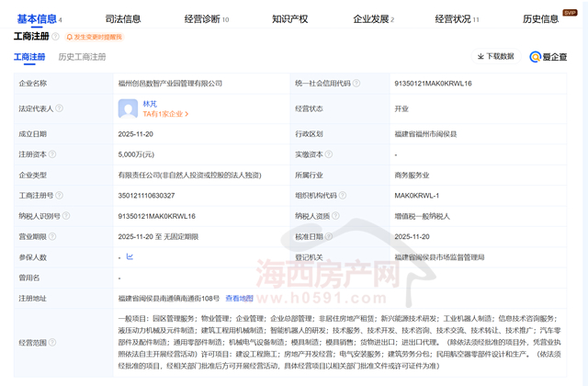The height and width of the screenshot is (386, 588).
Task: Click the help icon beside 实缴资本
Action: (327, 154)
